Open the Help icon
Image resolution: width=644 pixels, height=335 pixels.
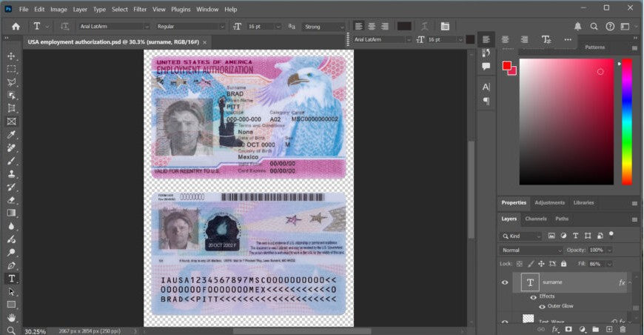tap(610, 26)
